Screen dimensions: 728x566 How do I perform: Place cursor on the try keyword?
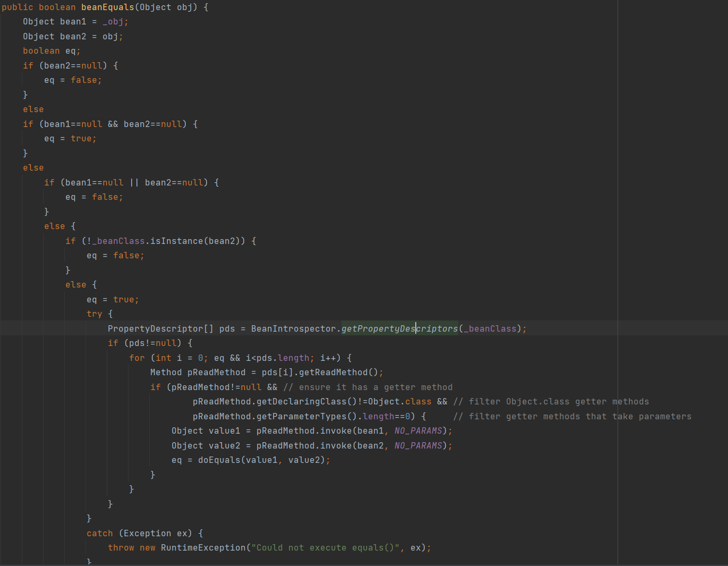coord(94,314)
